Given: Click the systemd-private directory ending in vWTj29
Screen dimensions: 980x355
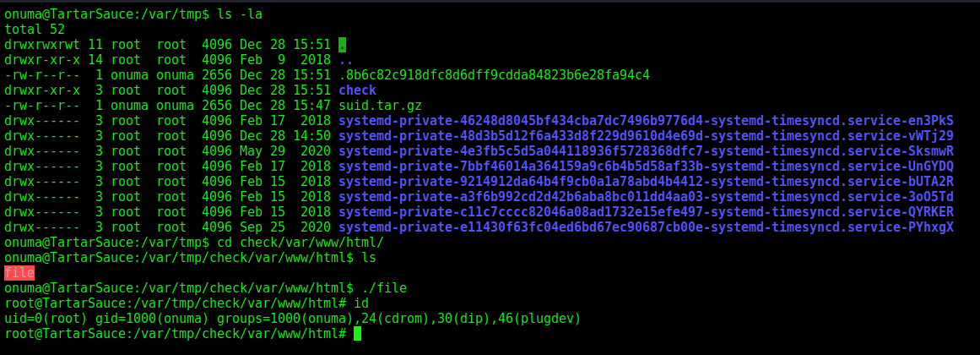Looking at the screenshot, I should click(646, 136).
